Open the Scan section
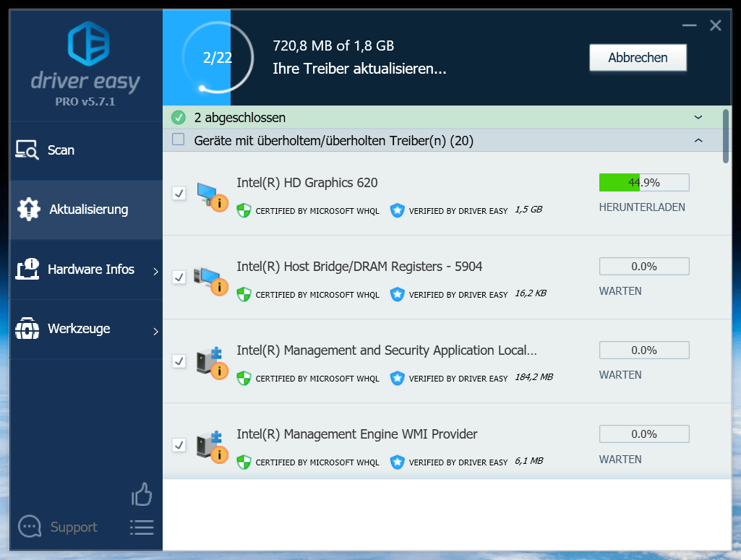 click(x=86, y=150)
